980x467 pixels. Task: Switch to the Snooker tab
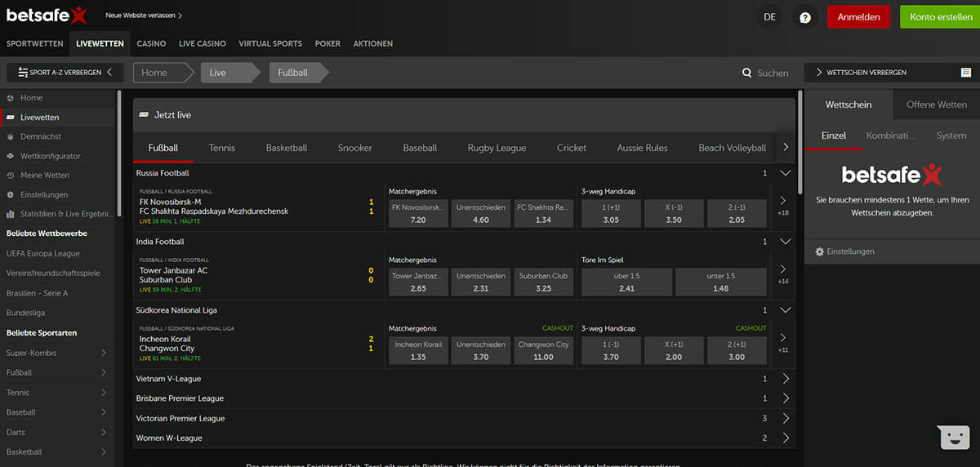[x=355, y=148]
